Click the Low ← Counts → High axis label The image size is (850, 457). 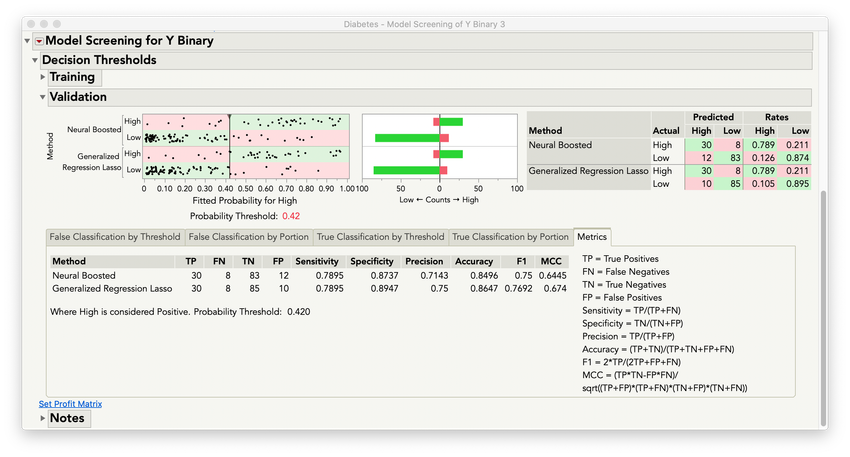click(439, 200)
